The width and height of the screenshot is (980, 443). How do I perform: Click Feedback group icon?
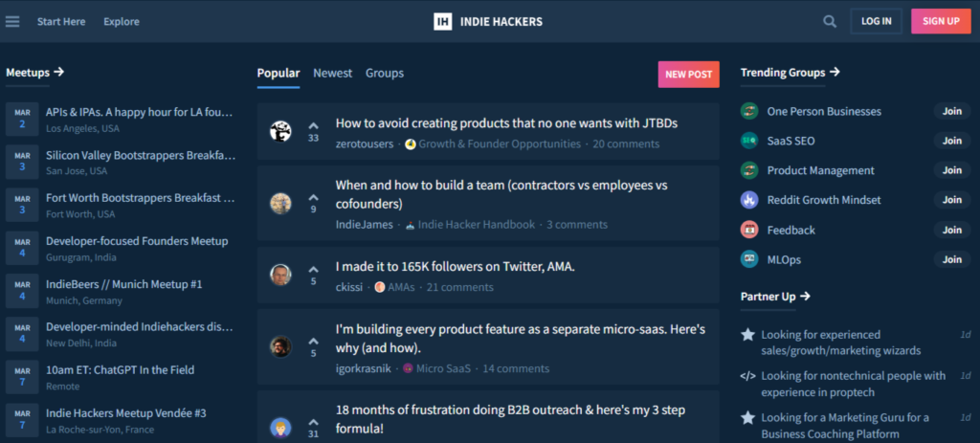749,230
